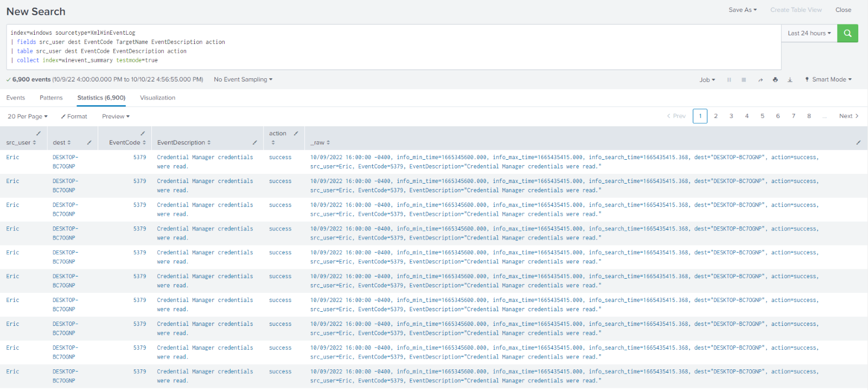Edit EventCode column format pencil
The height and width of the screenshot is (390, 868).
tap(143, 134)
